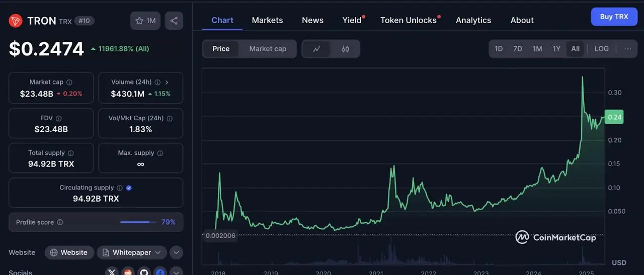Open the X (Twitter) social icon

(x=112, y=272)
